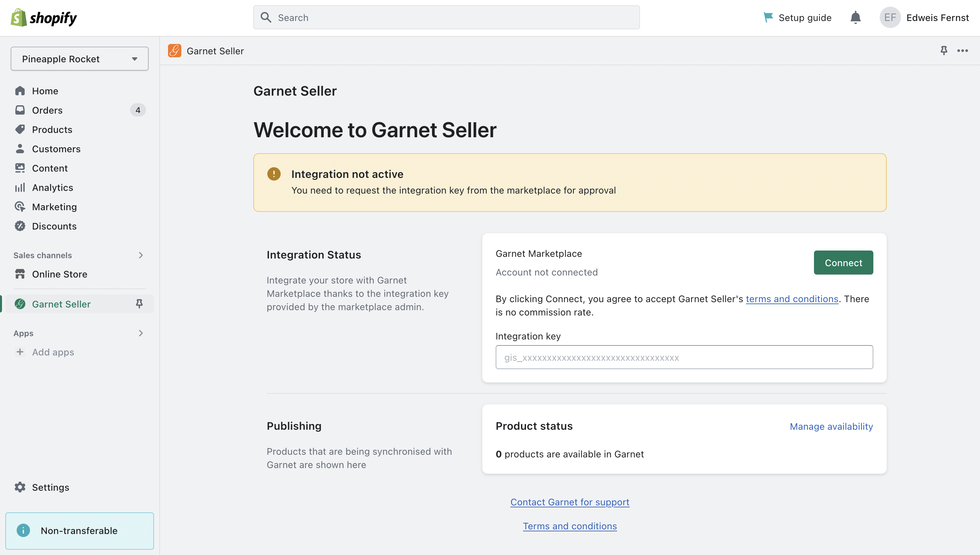Image resolution: width=980 pixels, height=555 pixels.
Task: Open the three-dot more actions menu
Action: click(x=962, y=51)
